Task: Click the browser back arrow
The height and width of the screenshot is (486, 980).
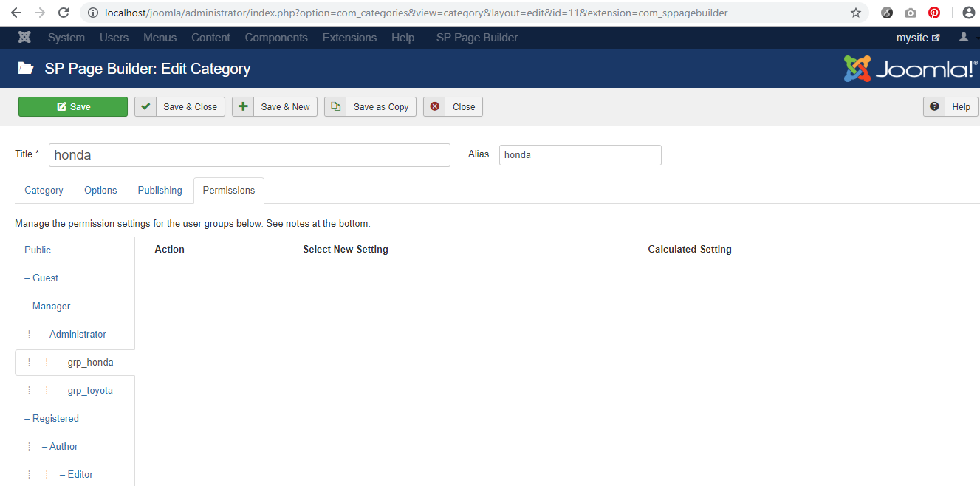Action: point(16,13)
